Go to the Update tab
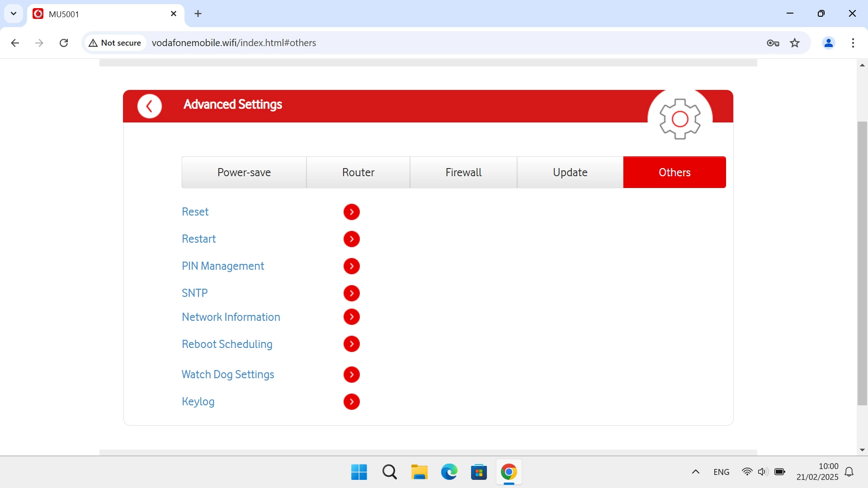The image size is (868, 488). coord(570,172)
